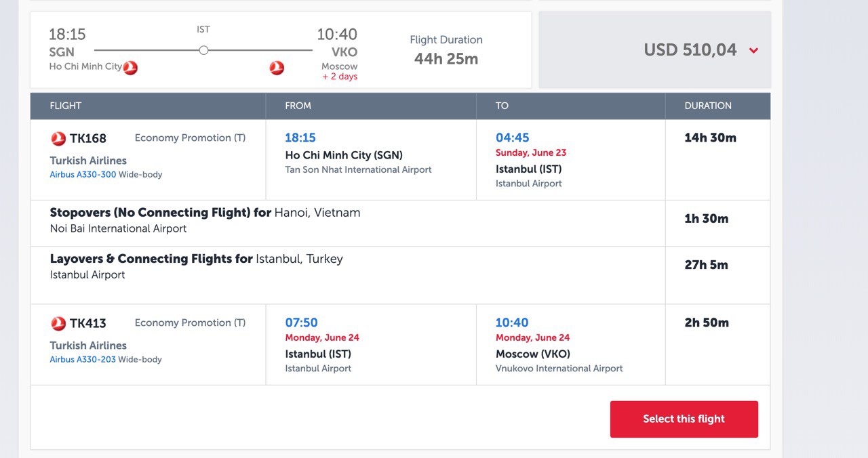Click the FLIGHT column header
This screenshot has height=458, width=868.
[66, 106]
